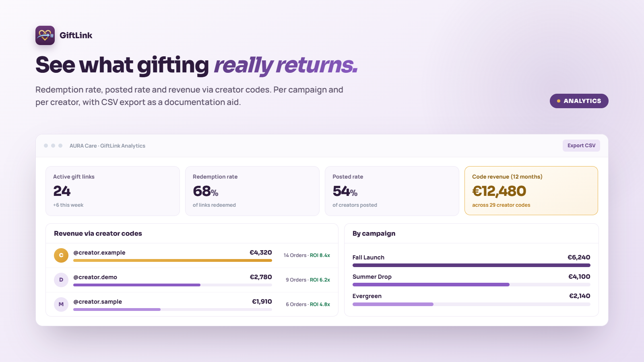The image size is (644, 362).
Task: Click the GiftLink brand name text
Action: pos(76,35)
